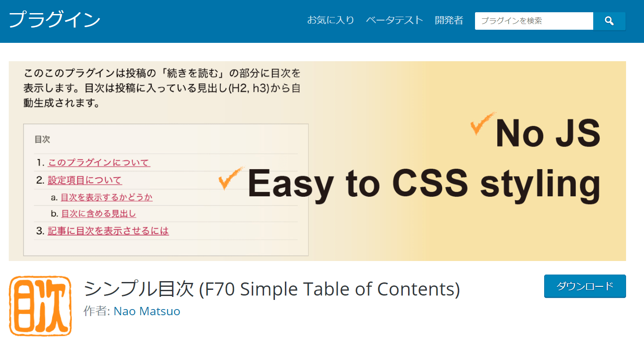Click the 記事に目次を表示させるには link
644x348 pixels.
coord(108,231)
